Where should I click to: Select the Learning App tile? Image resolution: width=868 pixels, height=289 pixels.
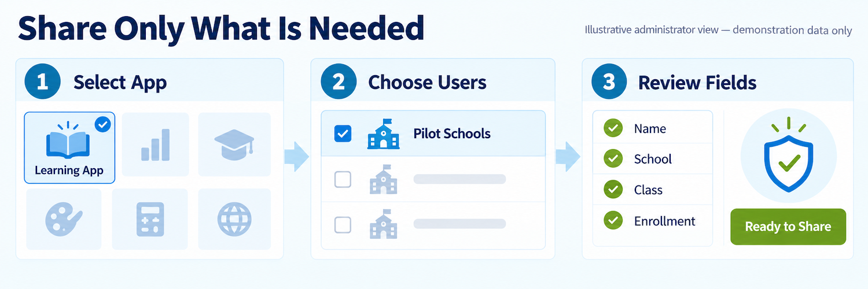[x=69, y=147]
